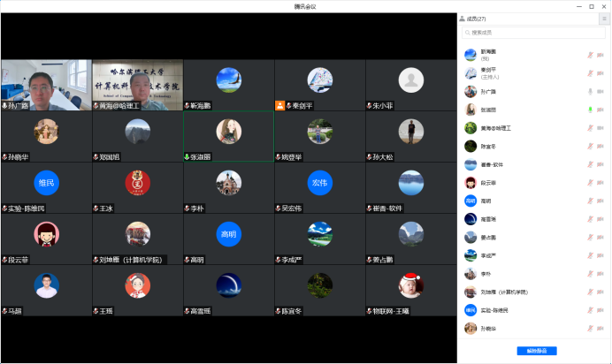Click the orange host icon beside 秦剑平
This screenshot has height=364, width=612.
280,105
